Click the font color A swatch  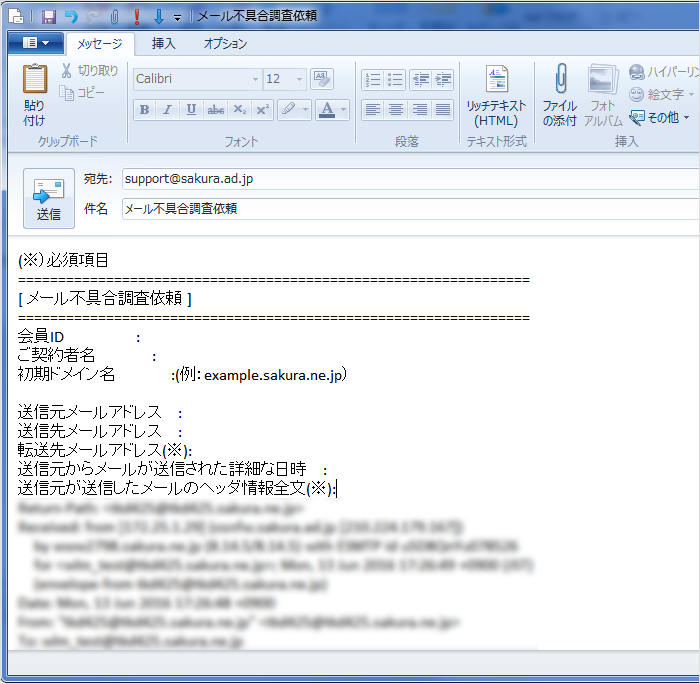[x=325, y=110]
